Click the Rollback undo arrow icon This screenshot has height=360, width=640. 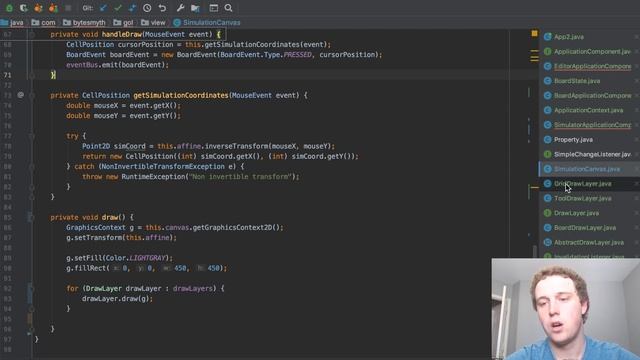click(162, 8)
